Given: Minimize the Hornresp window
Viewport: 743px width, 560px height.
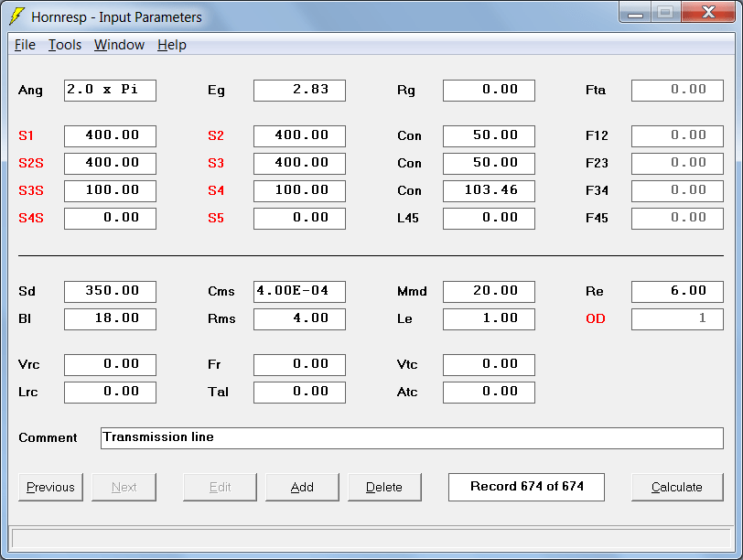Looking at the screenshot, I should tap(635, 13).
